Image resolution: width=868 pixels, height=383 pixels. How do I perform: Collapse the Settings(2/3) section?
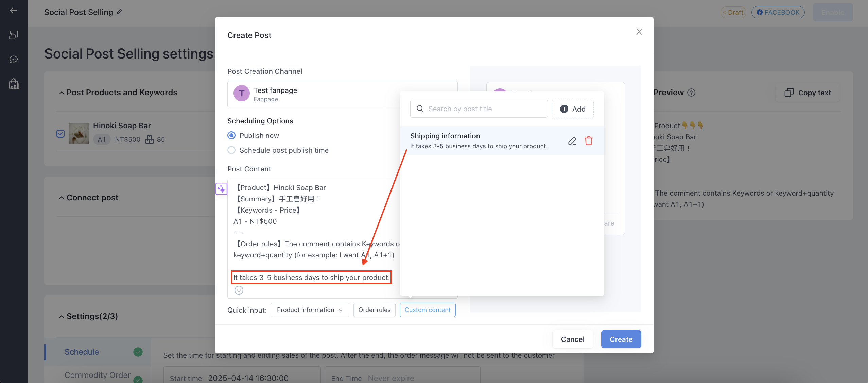point(62,317)
